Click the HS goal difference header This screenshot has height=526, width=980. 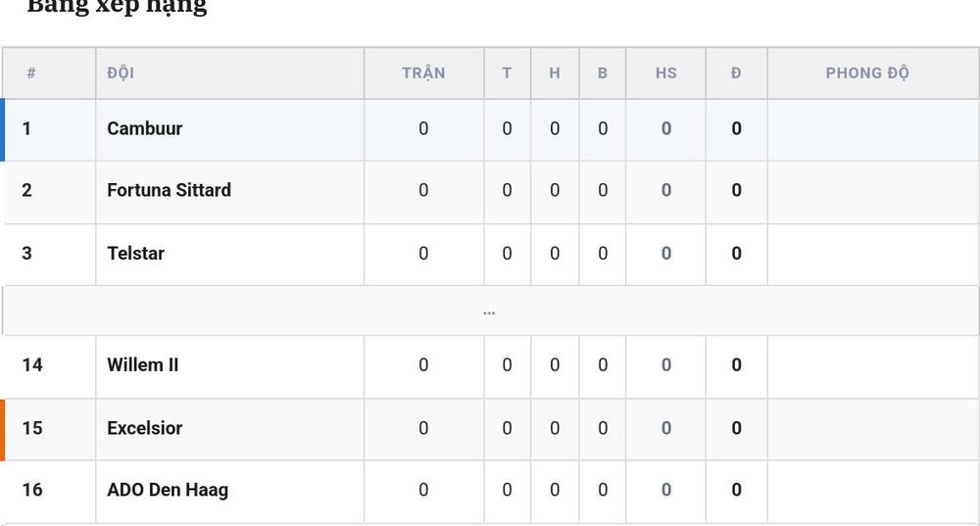click(x=666, y=73)
